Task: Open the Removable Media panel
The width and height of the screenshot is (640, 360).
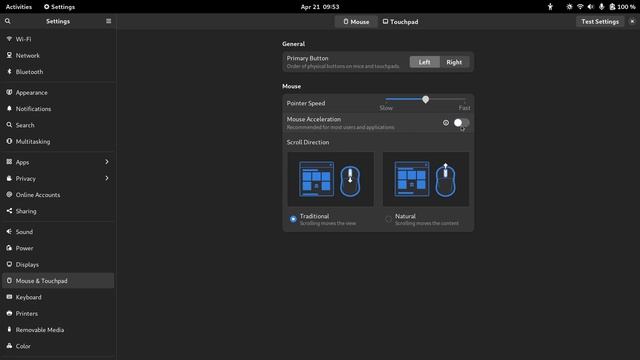Action: (x=58, y=330)
